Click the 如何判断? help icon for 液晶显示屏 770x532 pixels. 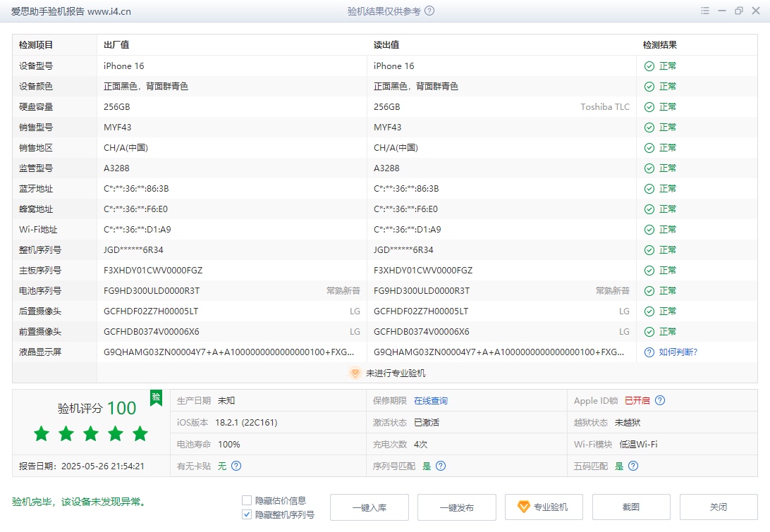(x=649, y=352)
